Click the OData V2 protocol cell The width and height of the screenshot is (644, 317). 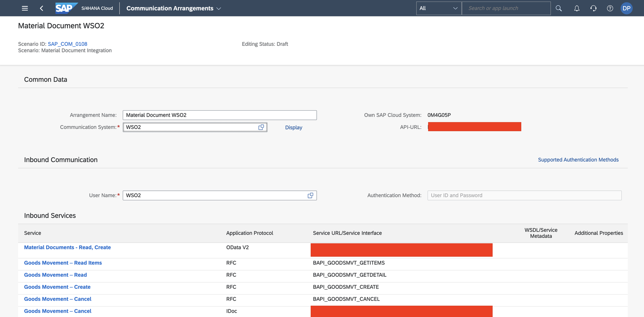237,247
